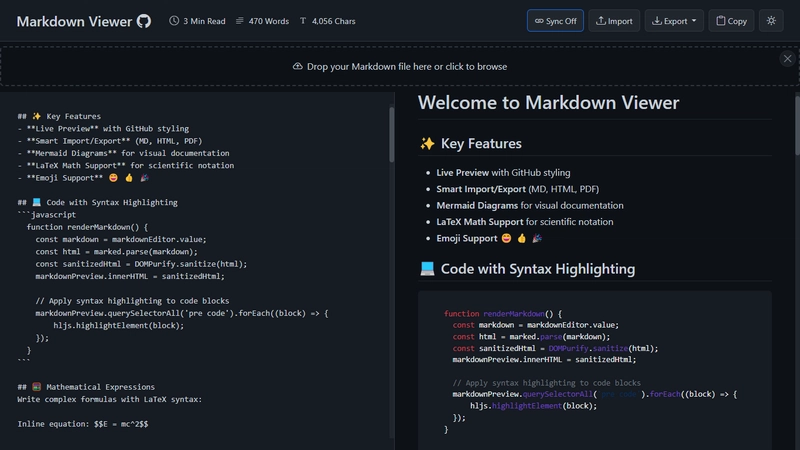Screen dimensions: 800x450
Task: Click the "```javascript" line in editor
Action: coord(46,215)
